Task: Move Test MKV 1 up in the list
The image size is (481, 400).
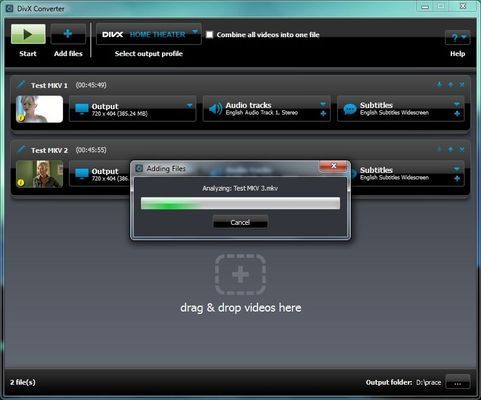Action: (450, 85)
